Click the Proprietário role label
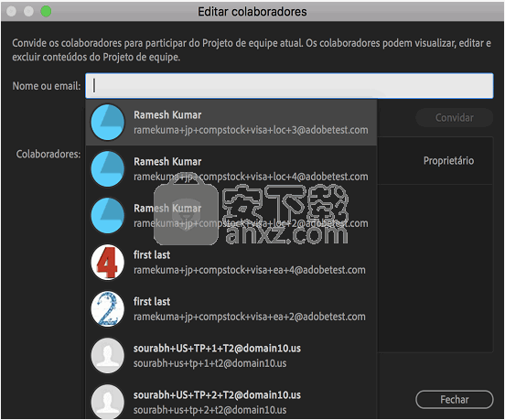 click(x=448, y=161)
